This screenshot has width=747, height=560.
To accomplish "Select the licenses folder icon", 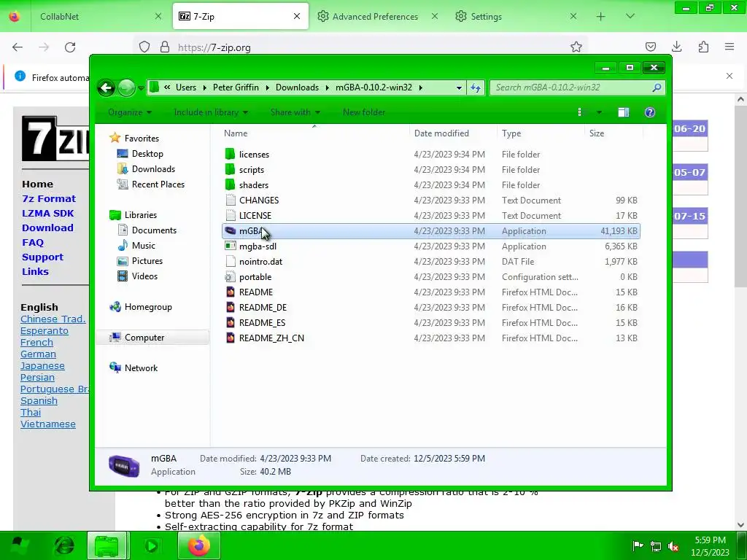I will (x=230, y=155).
